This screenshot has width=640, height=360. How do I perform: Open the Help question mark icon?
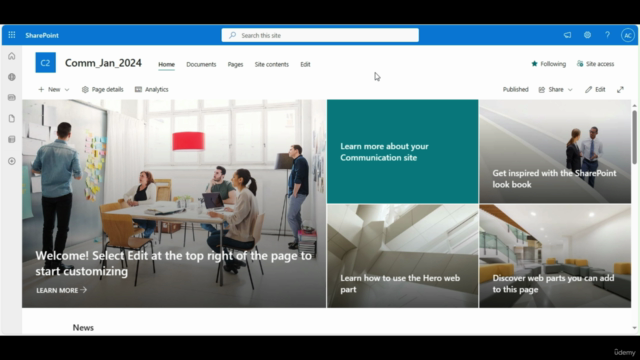point(607,35)
